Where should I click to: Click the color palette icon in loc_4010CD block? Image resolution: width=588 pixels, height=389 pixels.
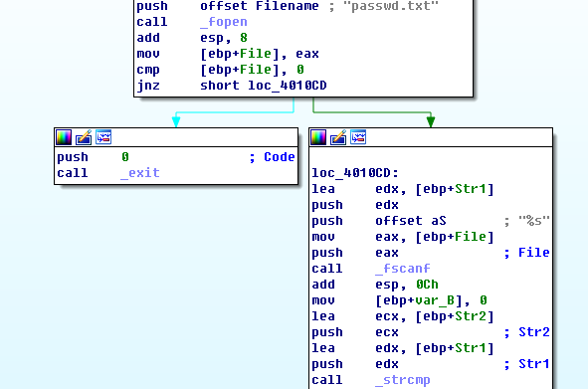(318, 137)
